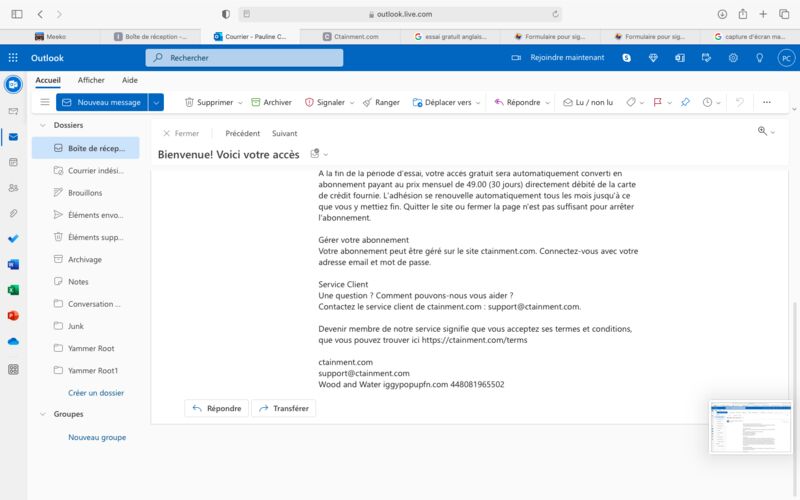Open the settings gear icon
This screenshot has height=500, width=800.
pyautogui.click(x=733, y=58)
